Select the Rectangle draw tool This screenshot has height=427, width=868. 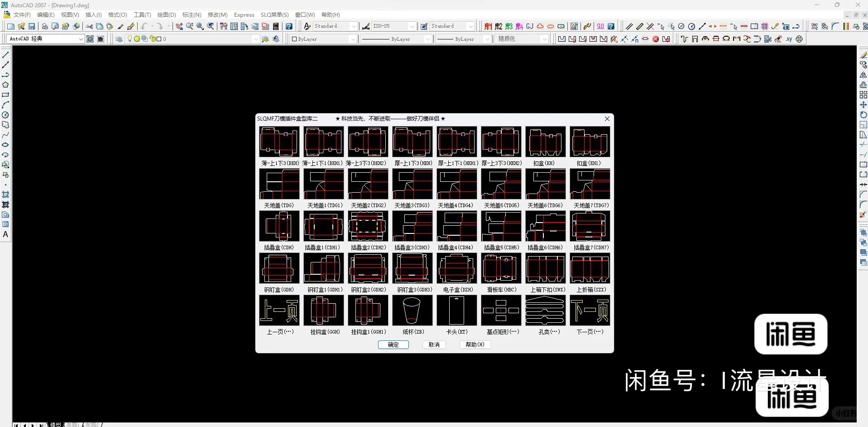click(x=5, y=95)
